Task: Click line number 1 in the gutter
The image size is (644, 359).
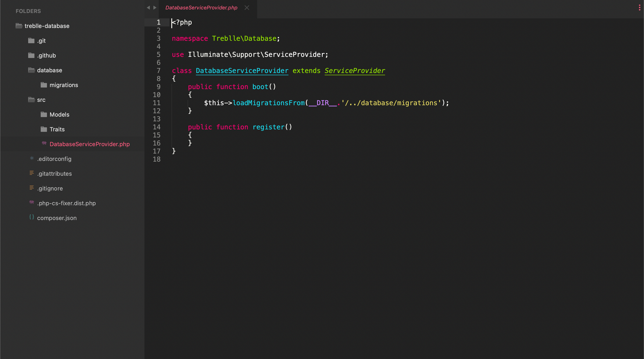Action: tap(158, 22)
